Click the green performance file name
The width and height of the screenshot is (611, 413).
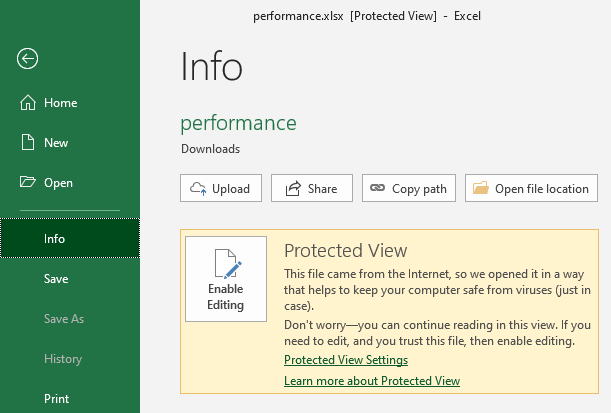tap(238, 123)
